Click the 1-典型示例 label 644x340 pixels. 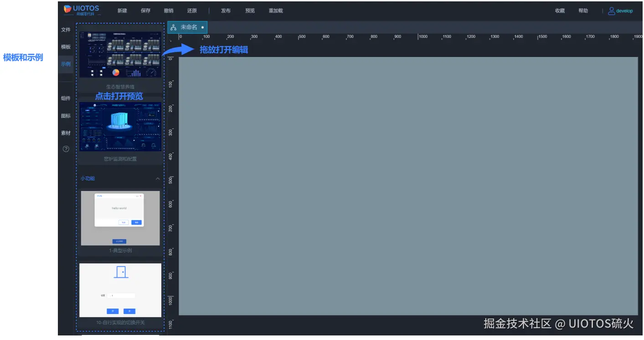(120, 251)
